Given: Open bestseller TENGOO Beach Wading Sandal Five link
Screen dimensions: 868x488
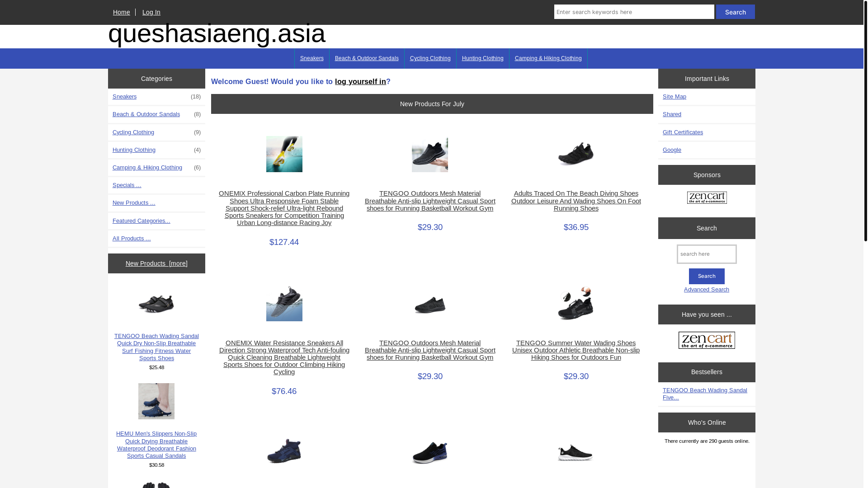Looking at the screenshot, I should pyautogui.click(x=705, y=394).
